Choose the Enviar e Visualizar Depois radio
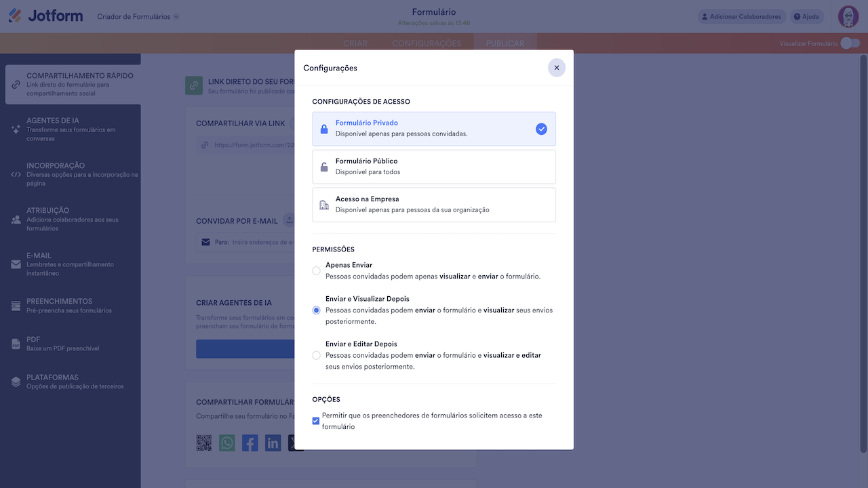868x488 pixels. (x=316, y=310)
